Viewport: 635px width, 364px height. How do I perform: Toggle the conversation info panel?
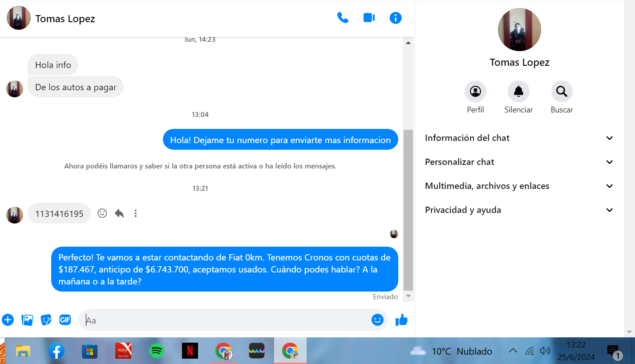click(x=395, y=18)
